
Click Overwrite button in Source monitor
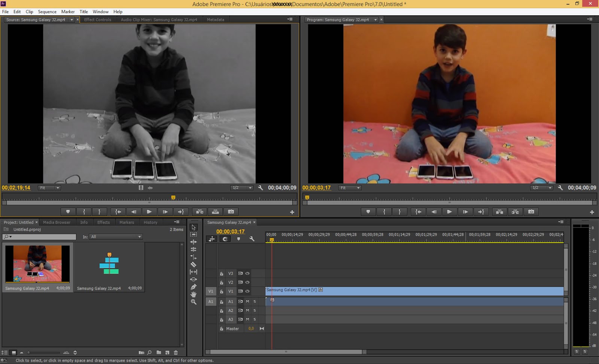216,212
